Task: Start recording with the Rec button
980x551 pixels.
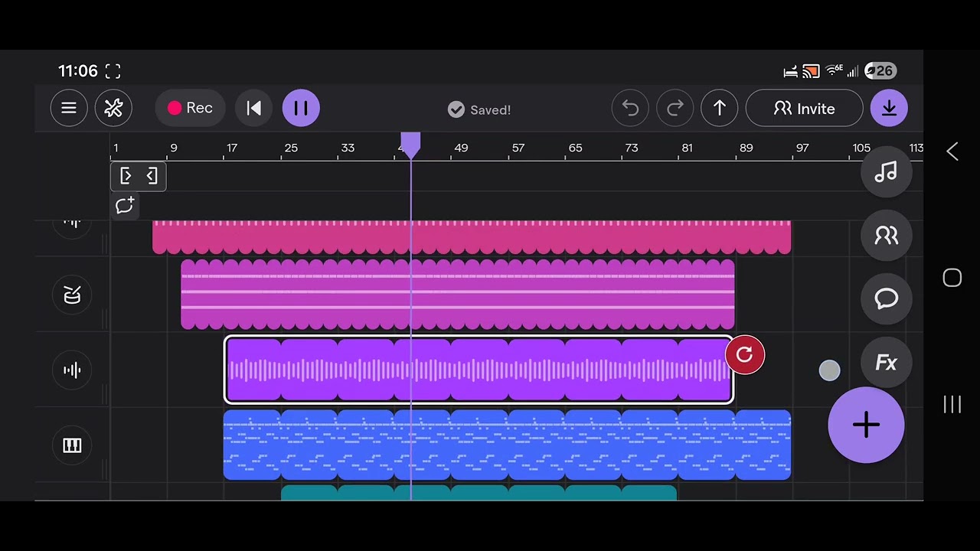Action: click(x=190, y=109)
